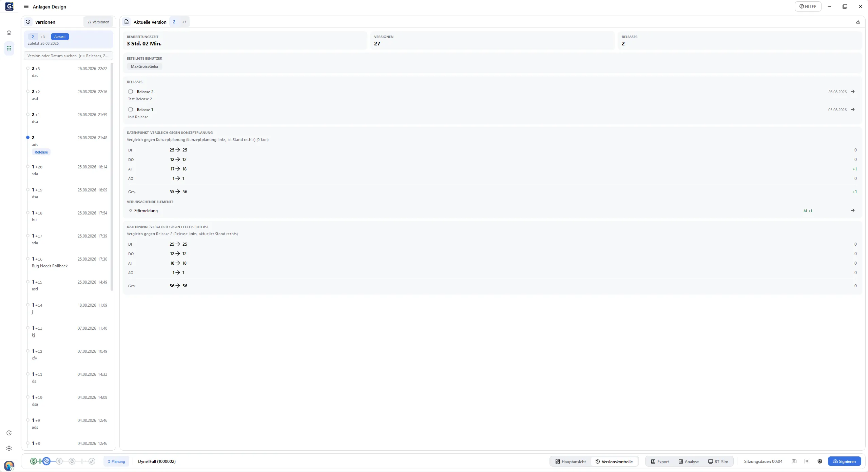
Task: Click the Versionen history icon in panel header
Action: tap(28, 22)
